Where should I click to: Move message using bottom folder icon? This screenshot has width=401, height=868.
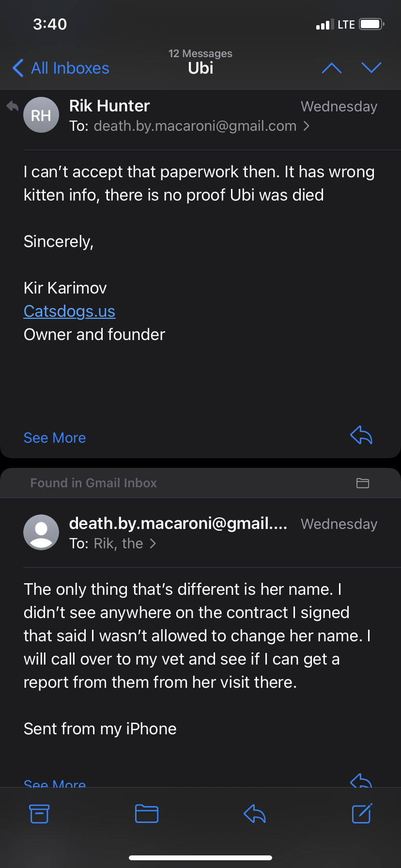[147, 814]
